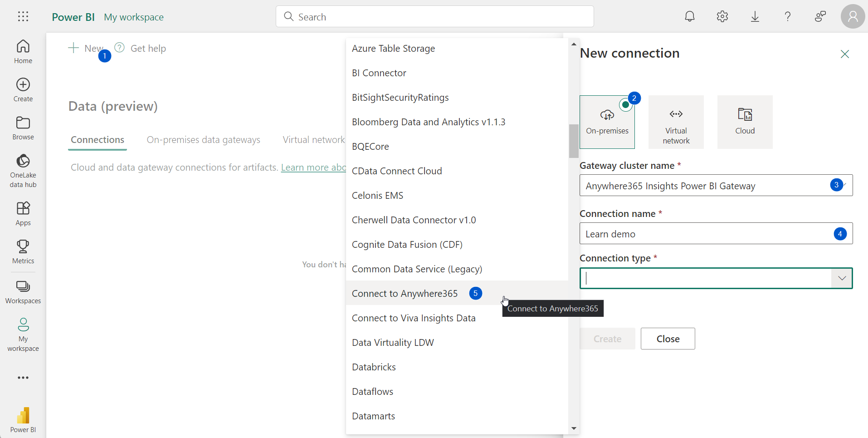The height and width of the screenshot is (438, 868).
Task: Open Metrics from the sidebar
Action: point(23,252)
